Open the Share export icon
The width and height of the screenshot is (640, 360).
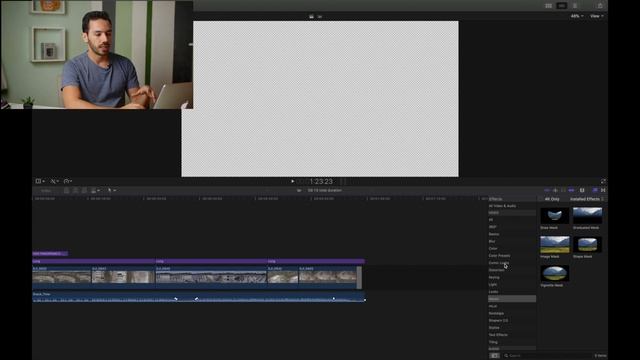point(600,5)
